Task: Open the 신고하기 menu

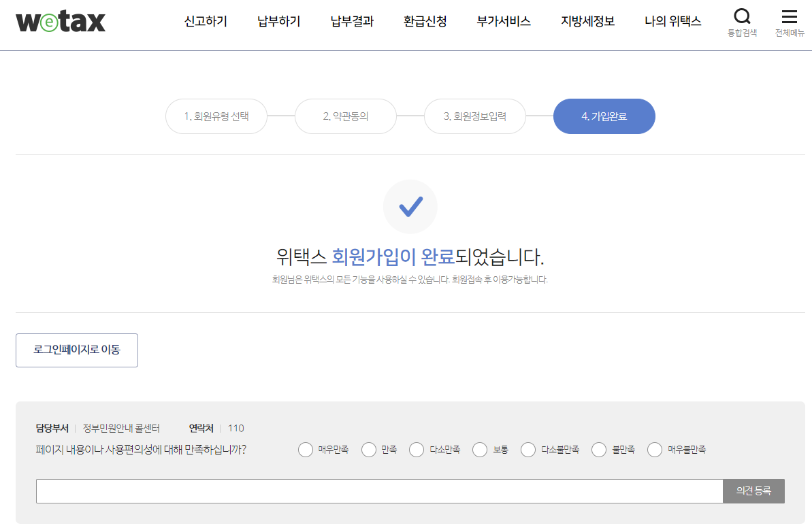Action: click(206, 22)
